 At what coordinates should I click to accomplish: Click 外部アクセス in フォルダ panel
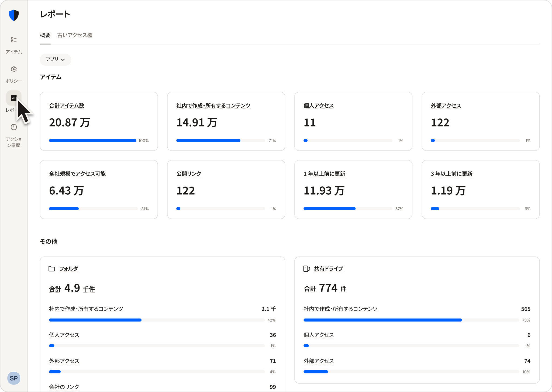tap(64, 361)
